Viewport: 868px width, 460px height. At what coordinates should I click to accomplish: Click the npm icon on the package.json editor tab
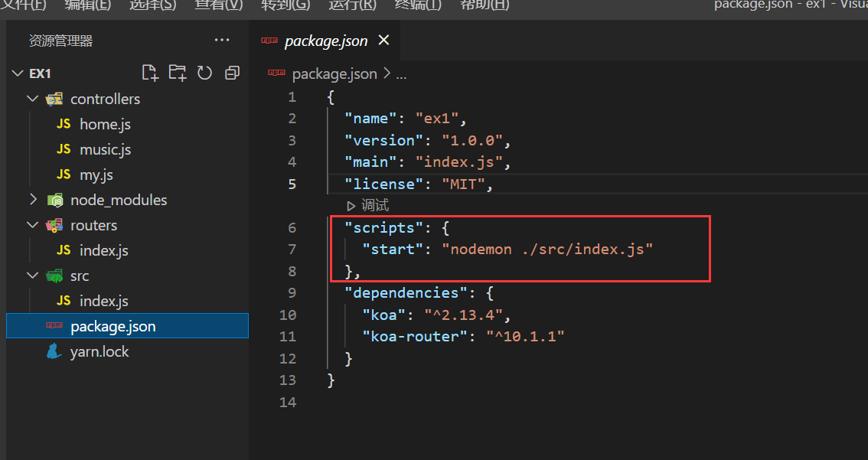pyautogui.click(x=269, y=41)
